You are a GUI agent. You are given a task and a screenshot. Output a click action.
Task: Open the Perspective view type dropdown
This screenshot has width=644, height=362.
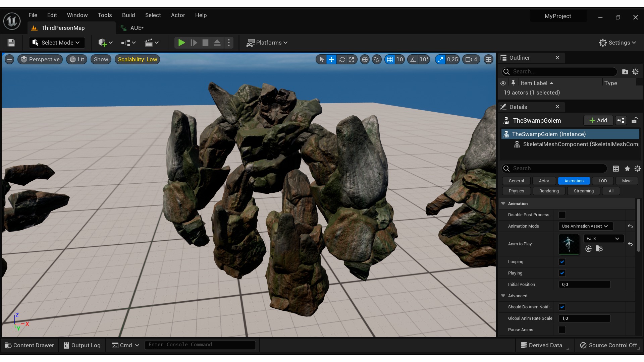tap(40, 59)
